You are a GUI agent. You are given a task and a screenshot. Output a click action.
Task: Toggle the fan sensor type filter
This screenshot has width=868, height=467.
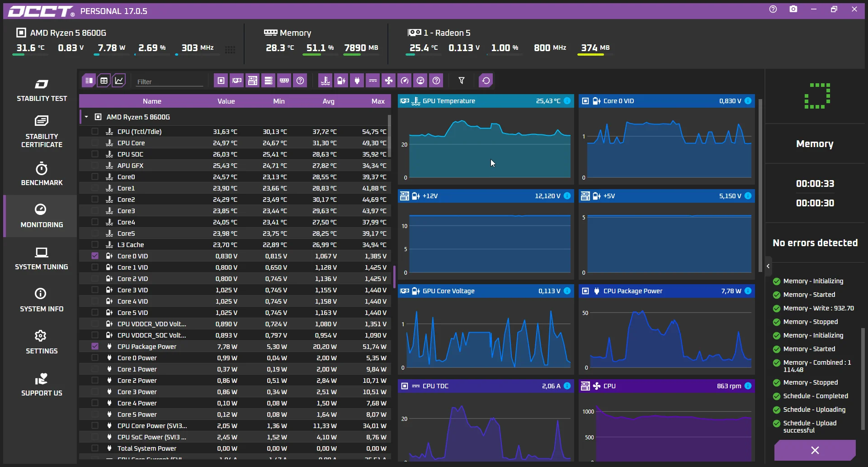click(389, 81)
